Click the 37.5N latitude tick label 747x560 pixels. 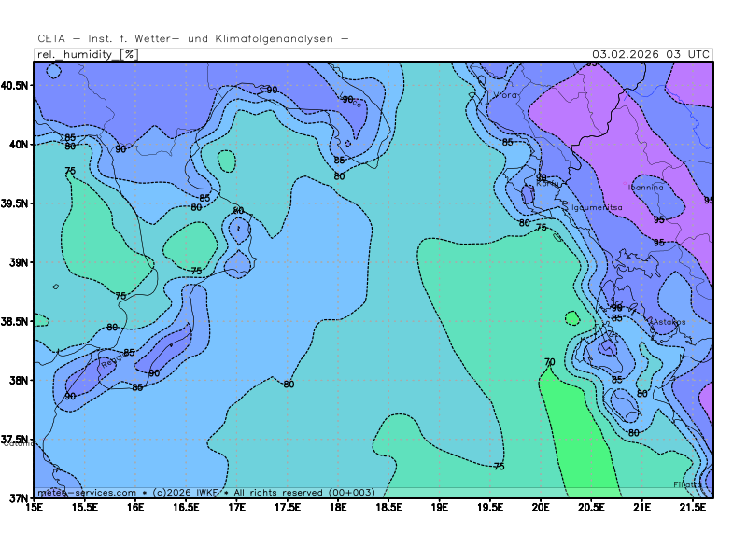point(15,440)
